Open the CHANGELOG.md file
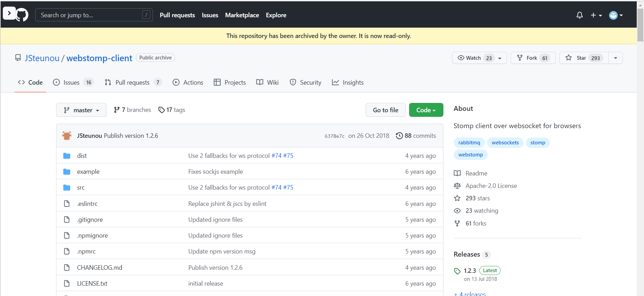Screen dimensions: 644x296 [100, 268]
